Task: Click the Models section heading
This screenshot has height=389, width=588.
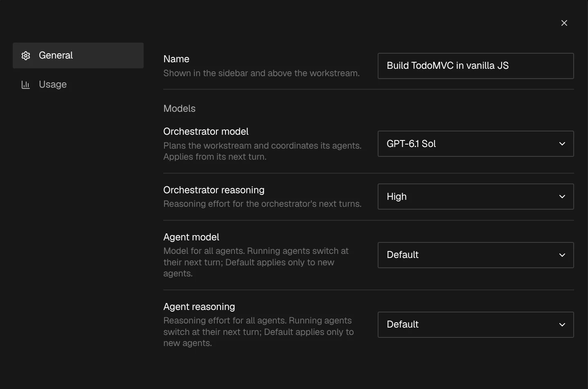Action: coord(179,109)
